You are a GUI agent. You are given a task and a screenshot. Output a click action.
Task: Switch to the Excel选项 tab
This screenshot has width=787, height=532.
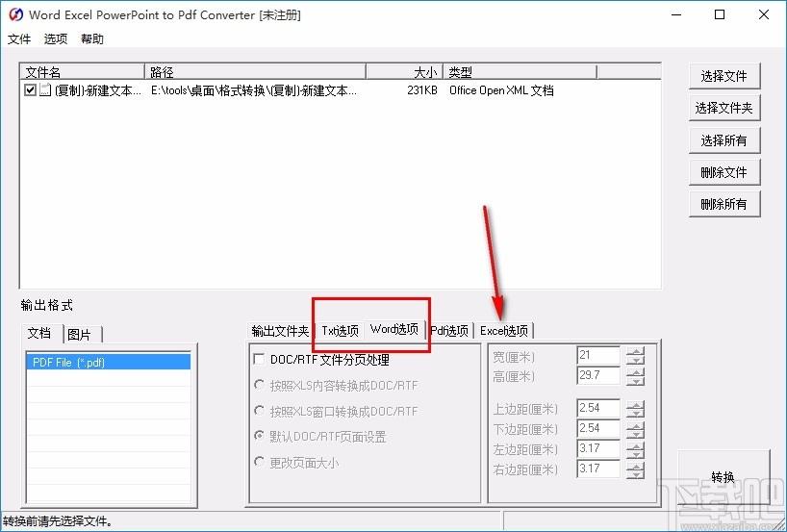[x=504, y=331]
